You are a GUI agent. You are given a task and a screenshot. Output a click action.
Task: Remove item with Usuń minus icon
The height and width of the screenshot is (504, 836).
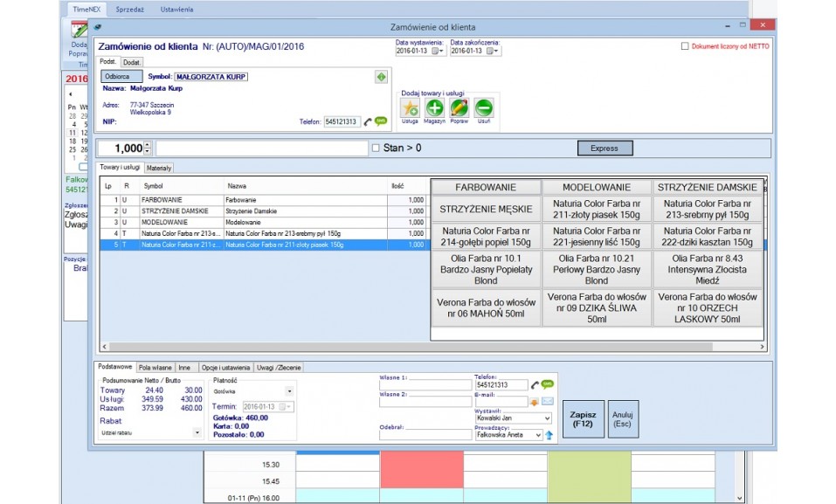pyautogui.click(x=484, y=108)
